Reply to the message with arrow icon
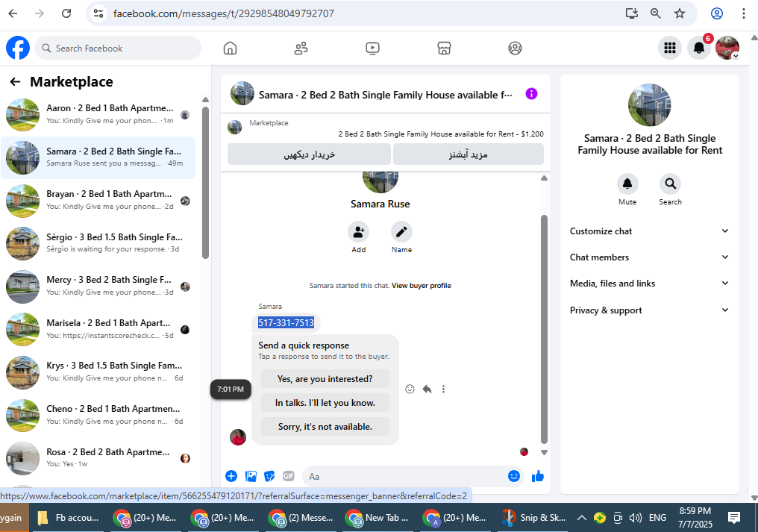Viewport: 758px width, 532px height. pyautogui.click(x=427, y=389)
